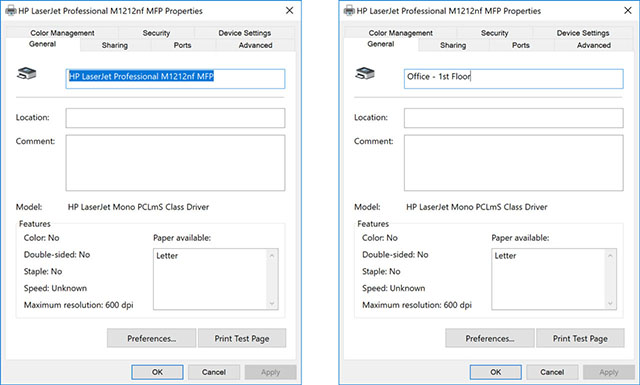The image size is (640, 385).
Task: Click the Comment box in right dialog
Action: pyautogui.click(x=513, y=163)
